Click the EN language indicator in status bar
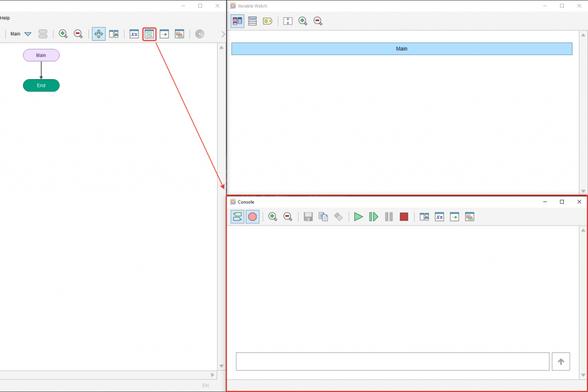 206,385
